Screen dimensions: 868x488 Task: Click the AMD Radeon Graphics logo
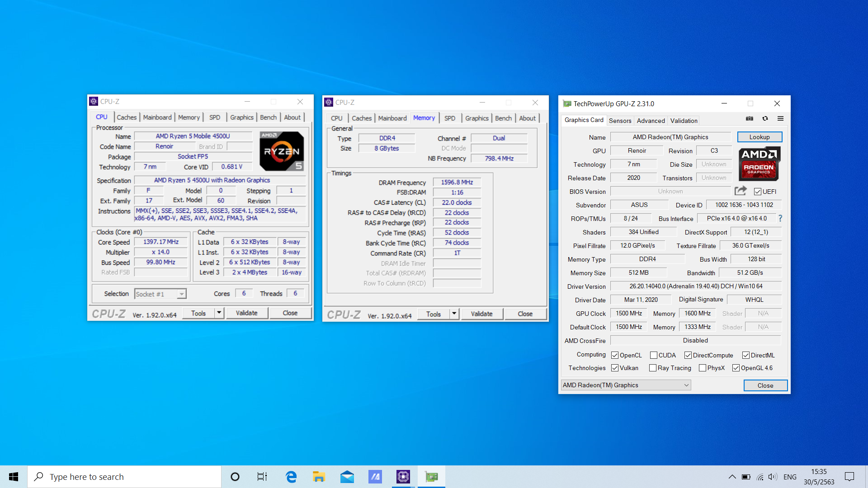(759, 164)
